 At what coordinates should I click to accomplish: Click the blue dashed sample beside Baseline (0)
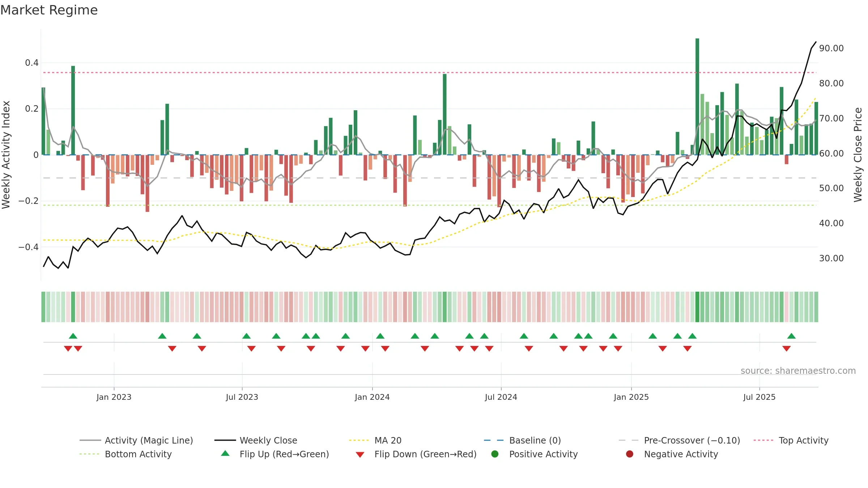coord(494,440)
